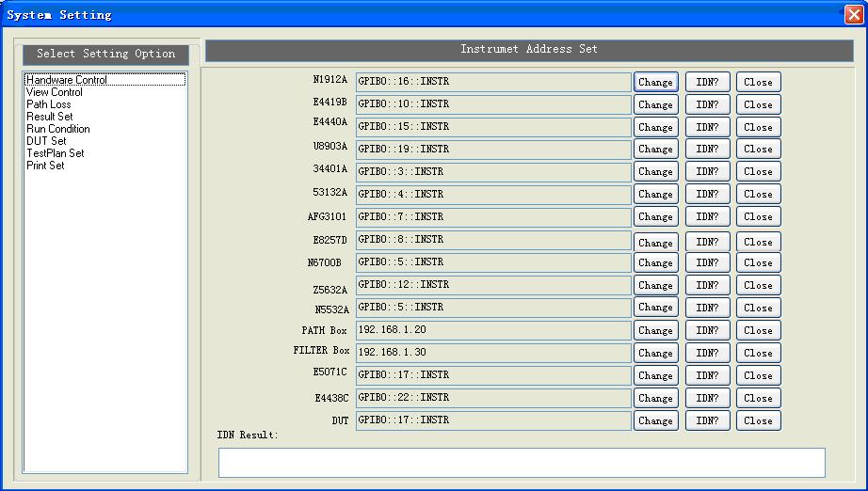
Task: Click the E5071C address field
Action: pos(493,375)
